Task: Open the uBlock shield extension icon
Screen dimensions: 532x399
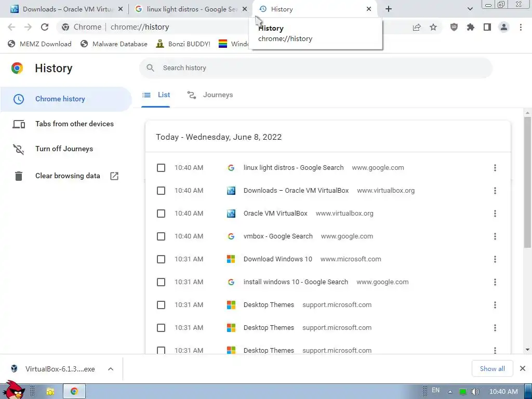Action: click(x=454, y=27)
